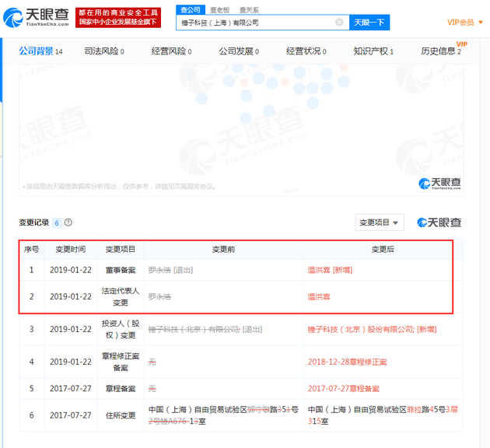Click the 章程修正案备案 cell

point(121,362)
